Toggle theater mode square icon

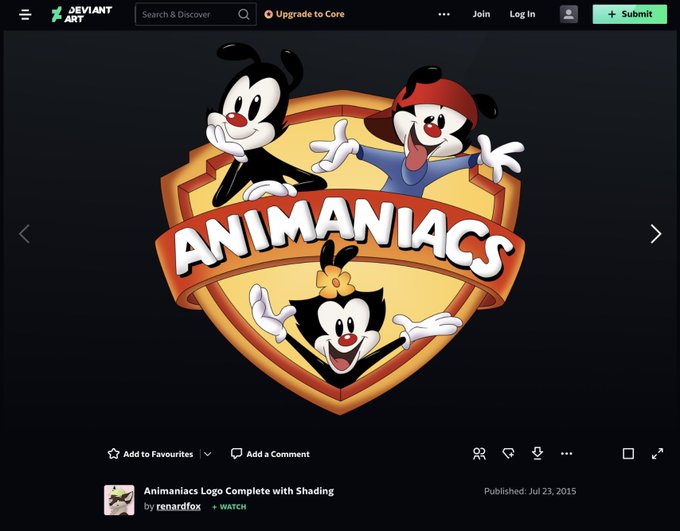coord(628,454)
